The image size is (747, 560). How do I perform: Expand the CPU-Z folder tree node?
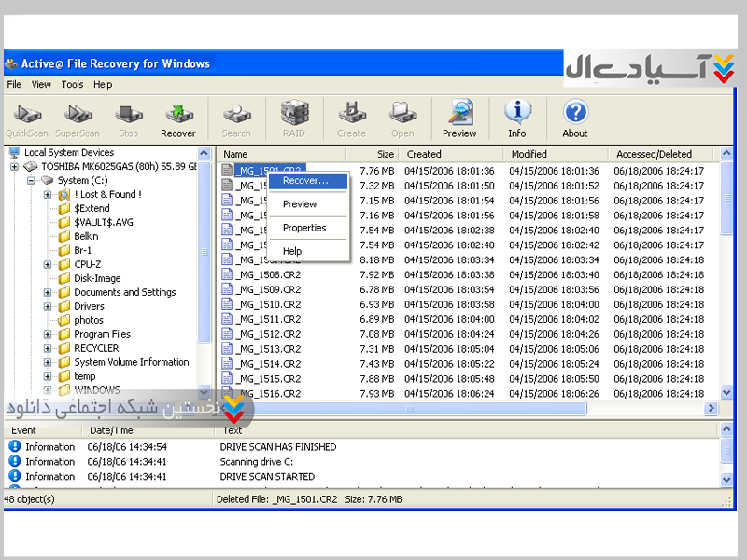click(x=48, y=265)
